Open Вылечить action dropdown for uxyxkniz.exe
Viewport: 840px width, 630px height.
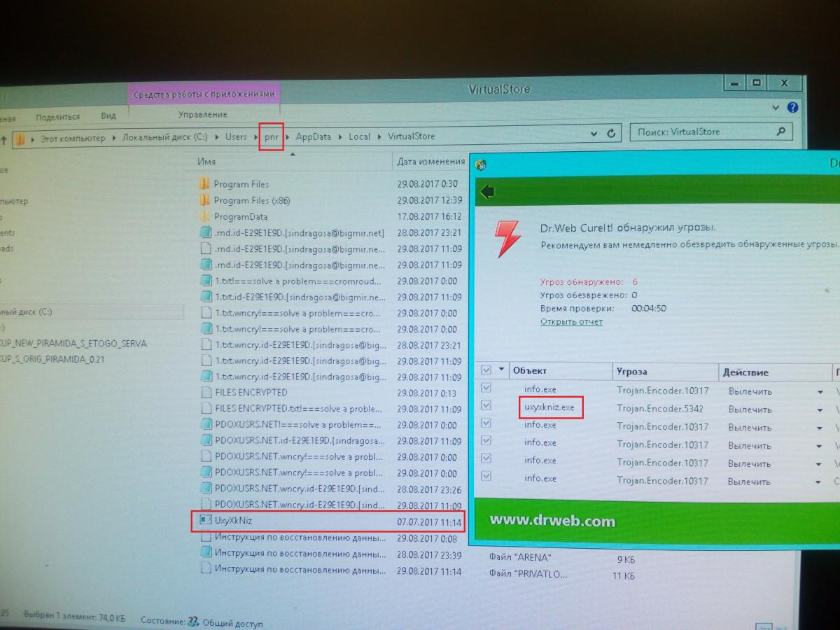(x=820, y=410)
